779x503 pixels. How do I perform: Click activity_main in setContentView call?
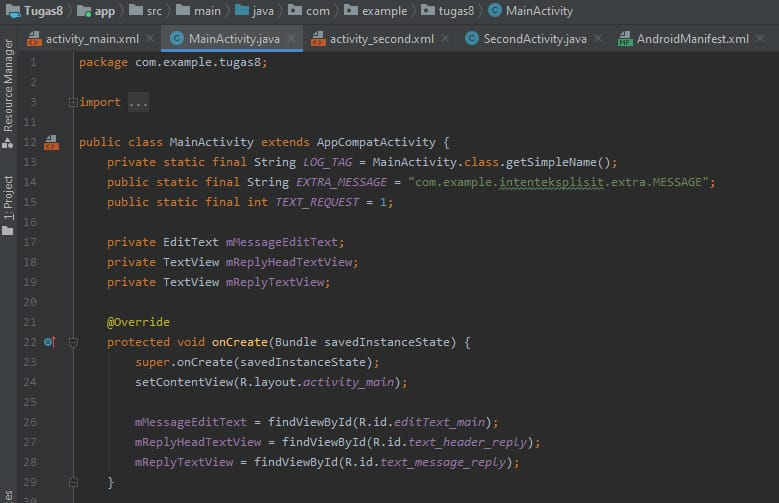pos(348,382)
